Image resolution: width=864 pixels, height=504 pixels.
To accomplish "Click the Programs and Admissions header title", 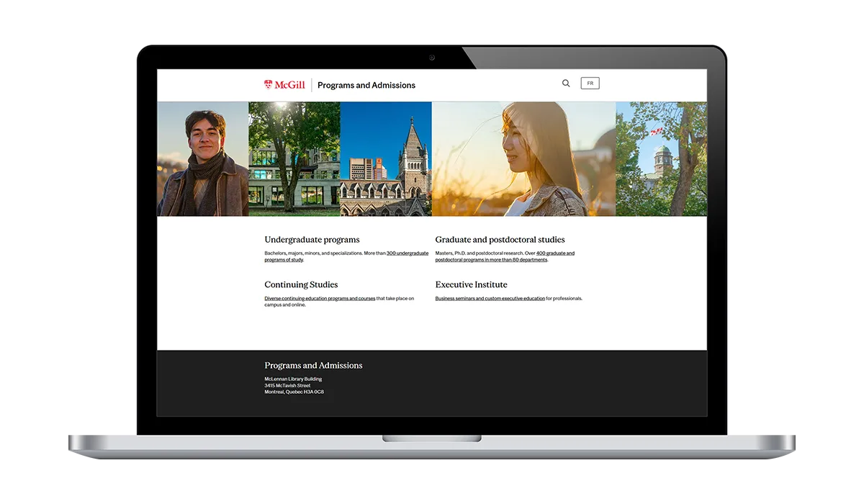I will (366, 85).
